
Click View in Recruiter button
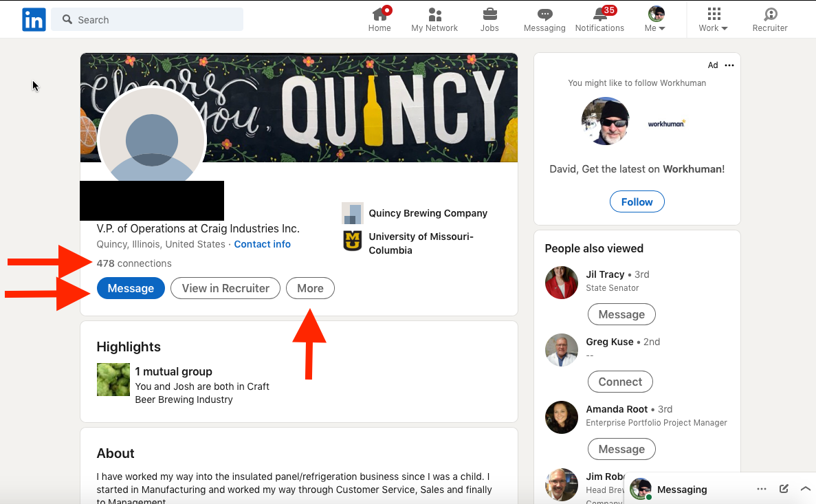click(225, 289)
